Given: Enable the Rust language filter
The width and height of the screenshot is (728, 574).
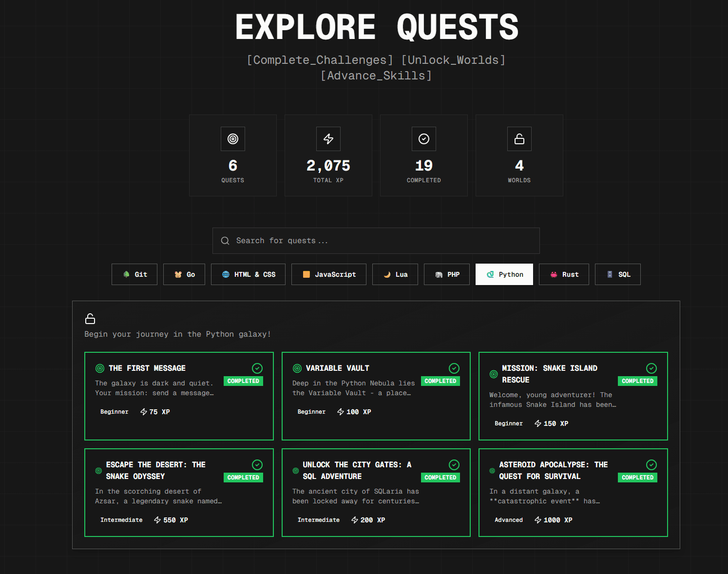Looking at the screenshot, I should point(564,274).
